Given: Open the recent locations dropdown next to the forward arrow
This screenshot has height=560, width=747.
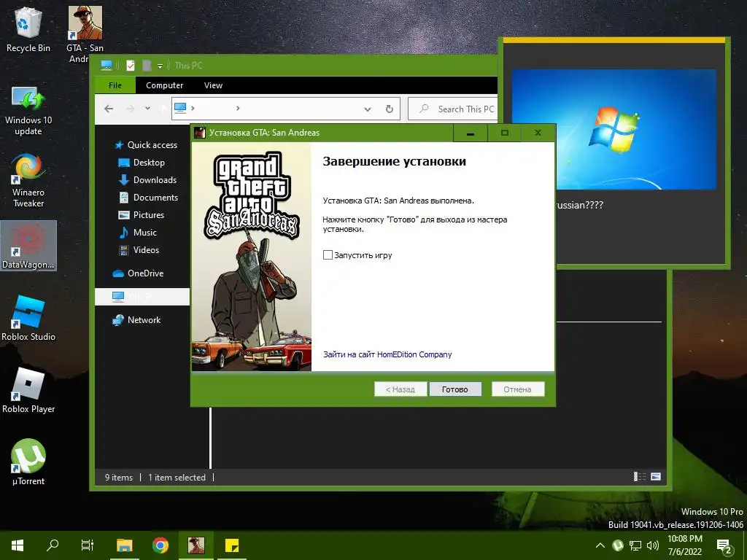Looking at the screenshot, I should 147,109.
